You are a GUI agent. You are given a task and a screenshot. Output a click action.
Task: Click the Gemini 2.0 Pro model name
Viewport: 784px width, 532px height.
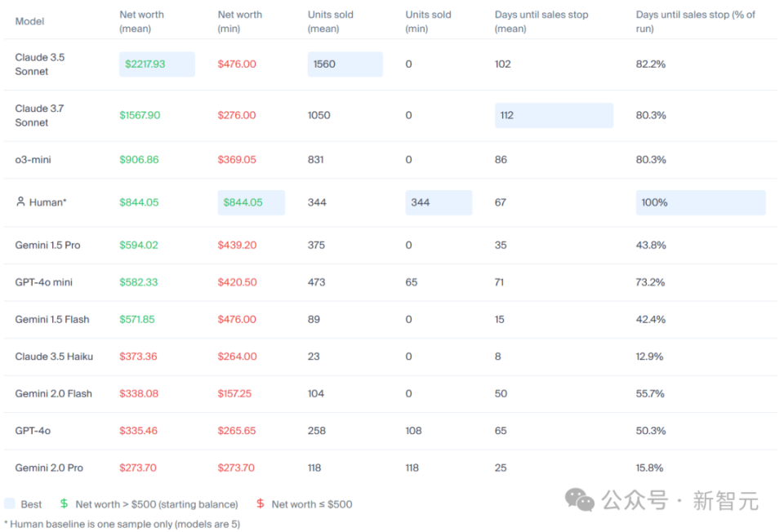49,468
